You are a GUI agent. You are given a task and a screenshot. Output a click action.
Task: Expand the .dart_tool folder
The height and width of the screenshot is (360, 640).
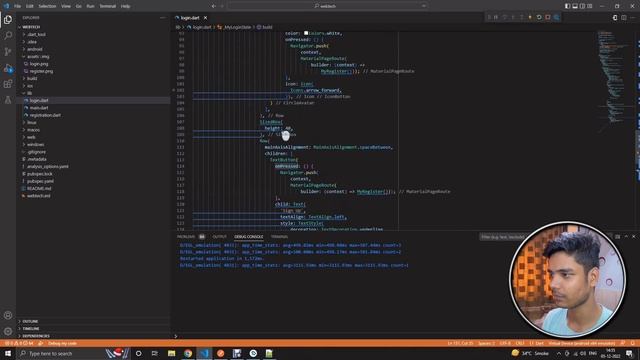(36, 34)
